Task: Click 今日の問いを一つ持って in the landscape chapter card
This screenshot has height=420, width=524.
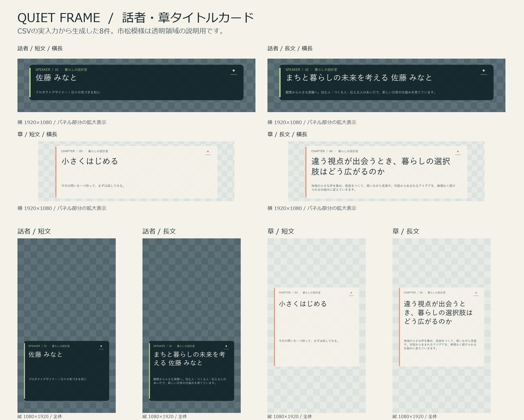Action: 93,186
